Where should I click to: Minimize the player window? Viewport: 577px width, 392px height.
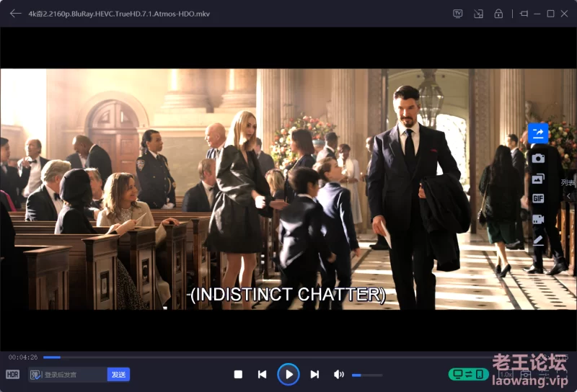pyautogui.click(x=537, y=14)
